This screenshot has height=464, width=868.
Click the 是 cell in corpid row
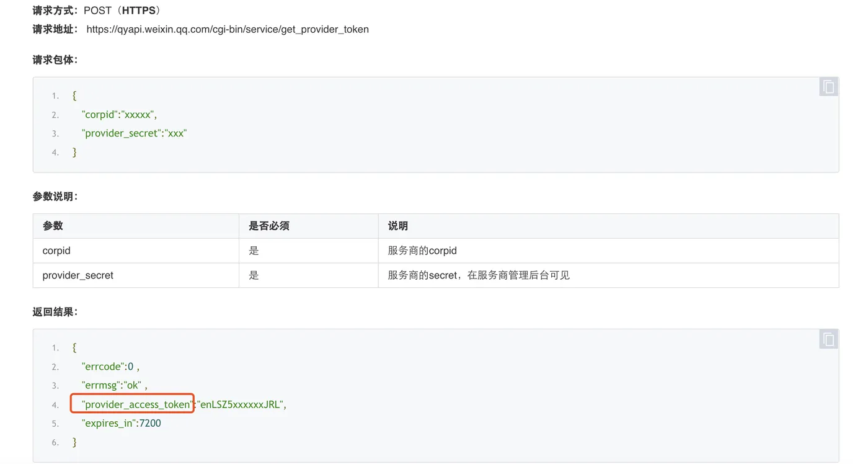click(x=309, y=251)
